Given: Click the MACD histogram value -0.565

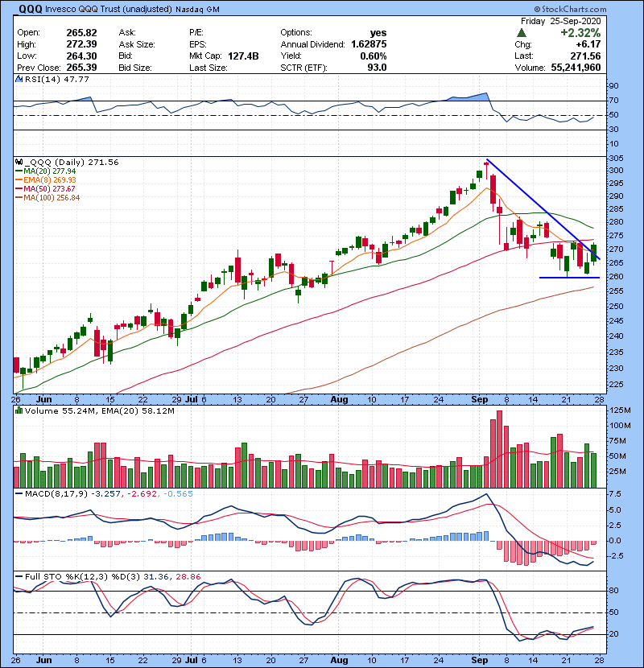Looking at the screenshot, I should pos(178,494).
